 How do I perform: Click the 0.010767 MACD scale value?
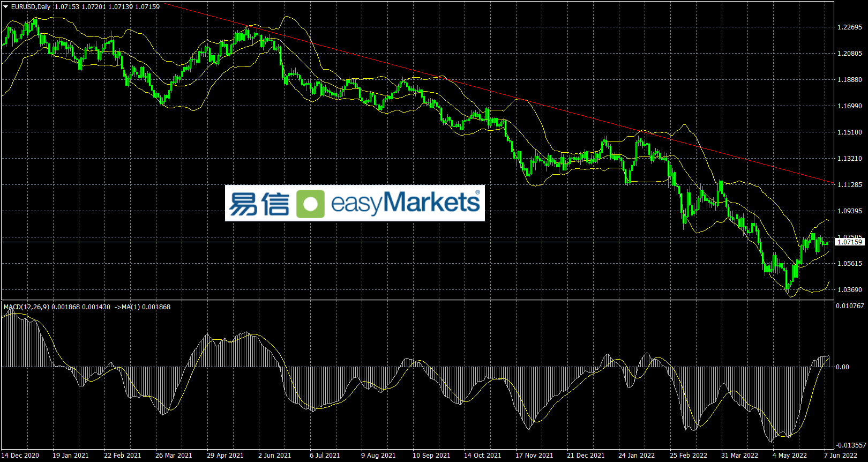(851, 306)
